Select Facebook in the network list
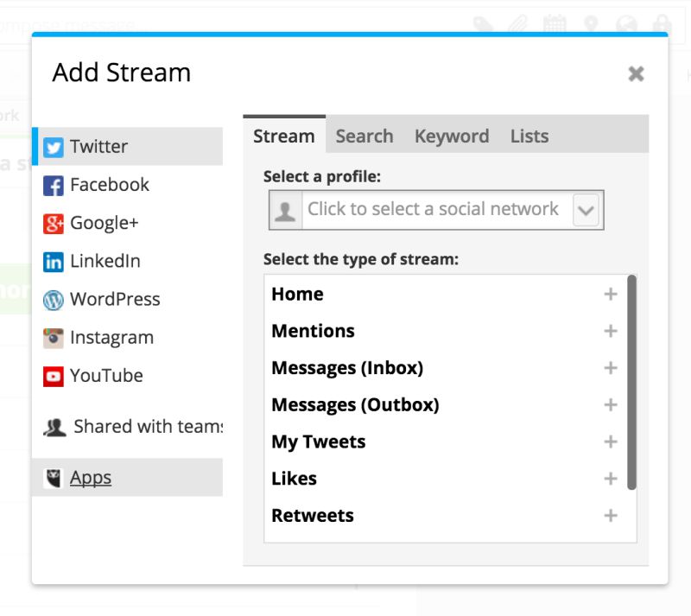 [x=127, y=185]
